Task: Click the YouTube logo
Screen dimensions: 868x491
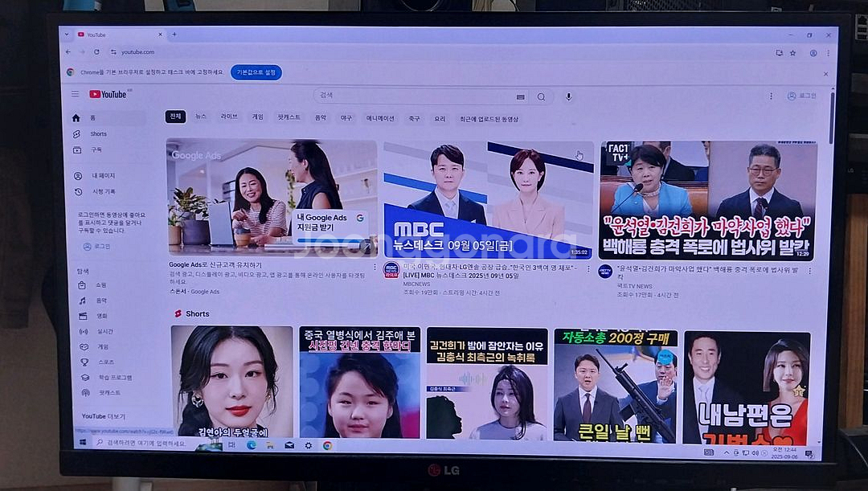Action: coord(108,94)
